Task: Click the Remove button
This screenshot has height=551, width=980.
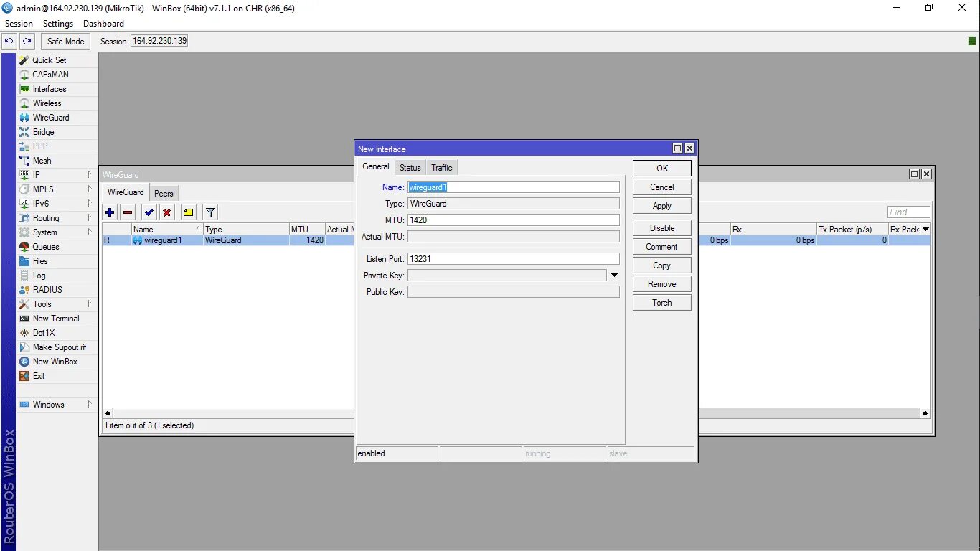Action: tap(662, 284)
